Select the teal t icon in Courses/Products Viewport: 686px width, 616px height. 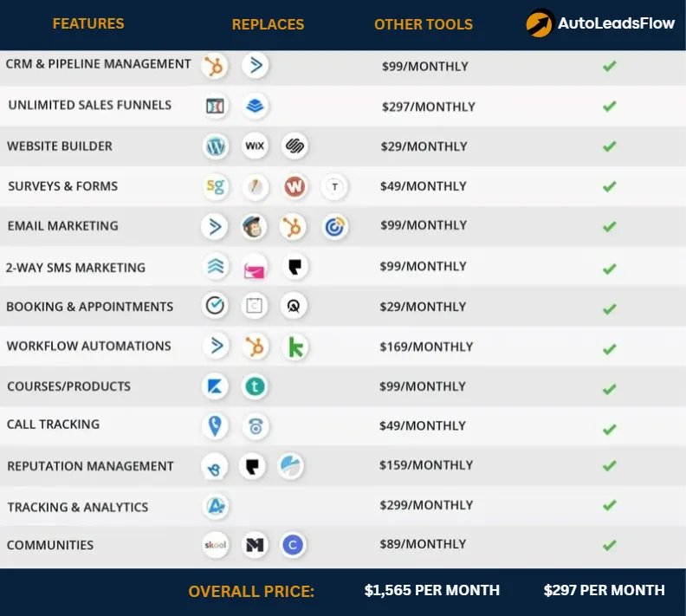click(x=255, y=386)
